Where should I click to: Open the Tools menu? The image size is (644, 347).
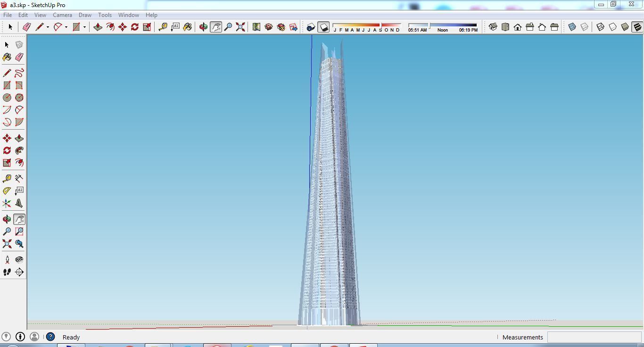(105, 15)
